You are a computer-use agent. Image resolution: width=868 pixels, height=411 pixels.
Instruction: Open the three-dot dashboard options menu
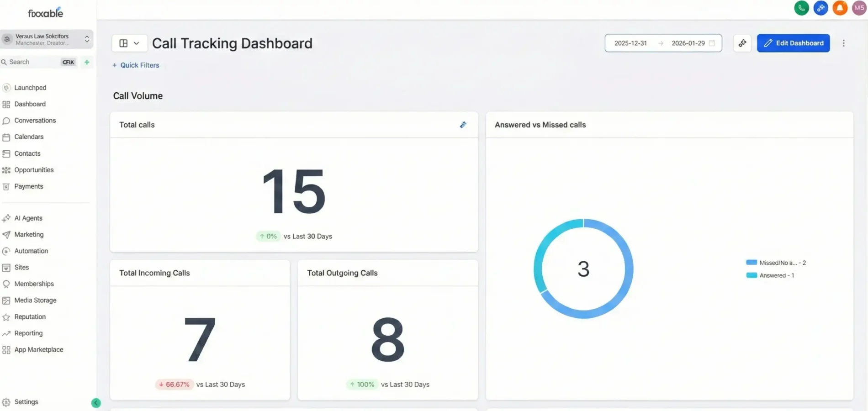844,43
